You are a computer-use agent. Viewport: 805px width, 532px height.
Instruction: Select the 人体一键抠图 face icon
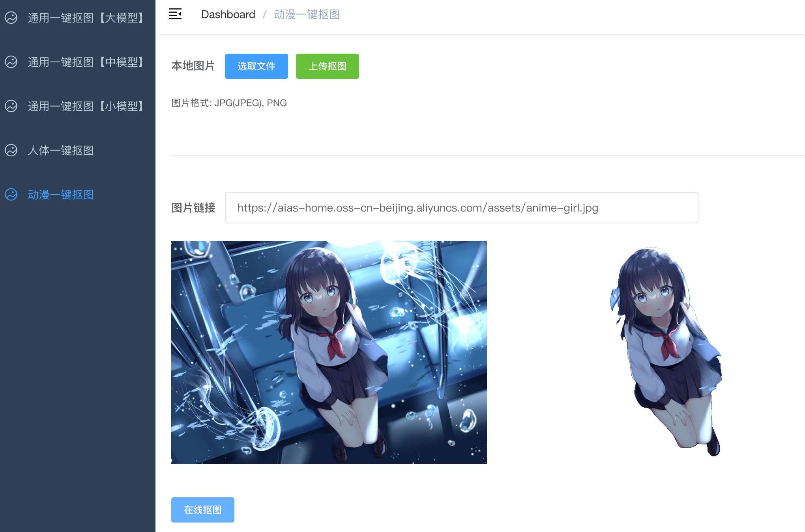tap(11, 151)
